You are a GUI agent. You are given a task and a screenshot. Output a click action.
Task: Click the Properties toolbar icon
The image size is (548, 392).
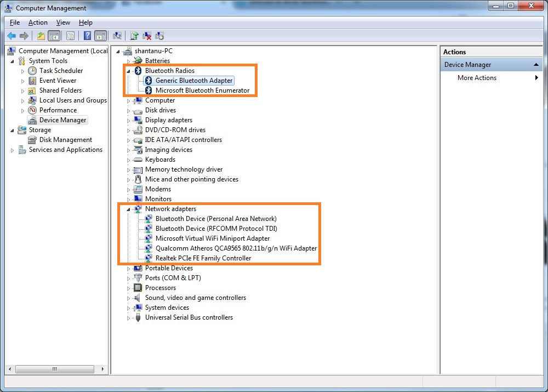70,36
